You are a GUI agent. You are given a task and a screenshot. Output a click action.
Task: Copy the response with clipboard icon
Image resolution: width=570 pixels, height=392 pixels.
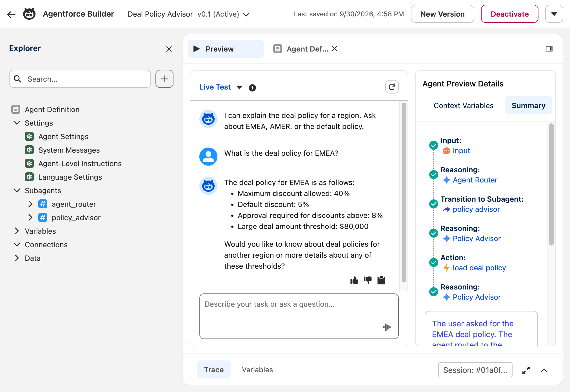pos(381,280)
